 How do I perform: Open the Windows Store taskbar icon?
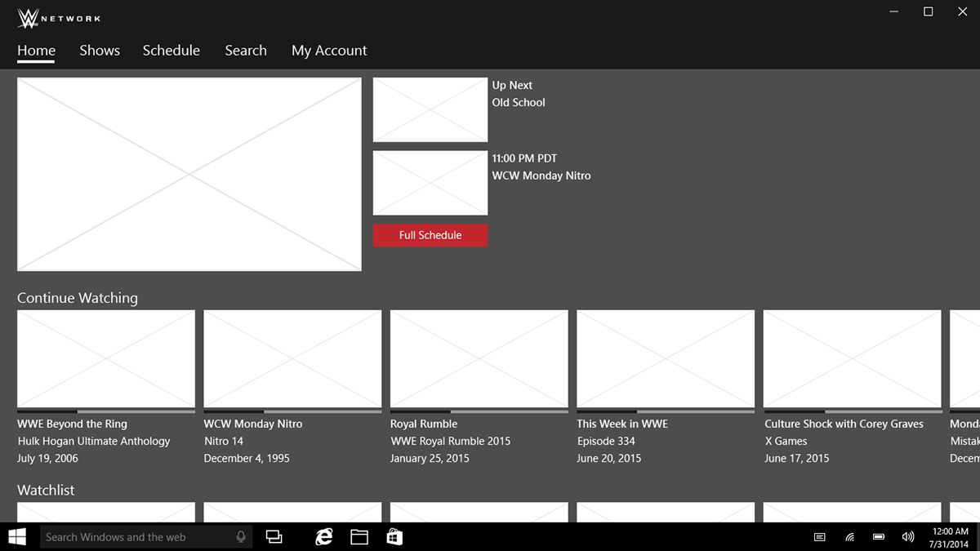pos(394,537)
